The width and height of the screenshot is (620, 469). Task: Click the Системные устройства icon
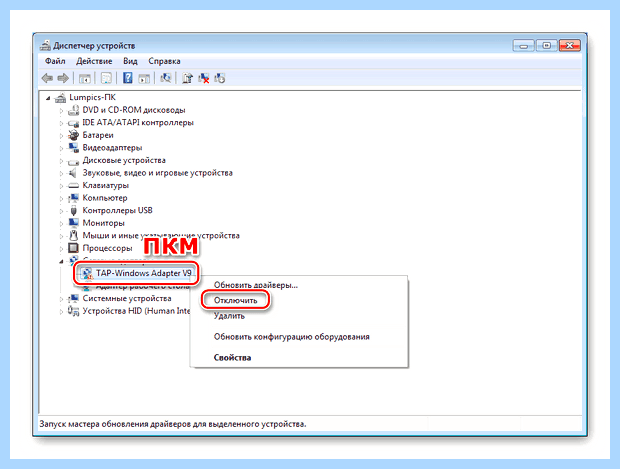[x=74, y=299]
